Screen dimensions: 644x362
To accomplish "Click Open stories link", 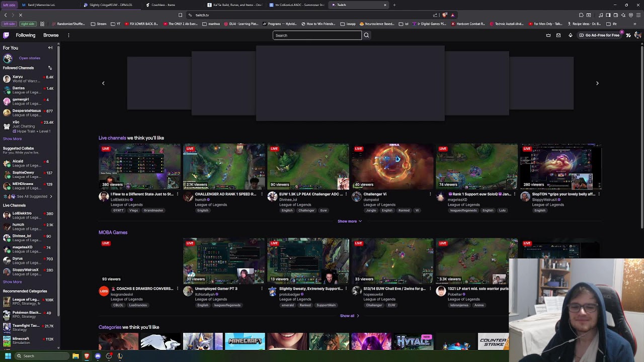I will [x=30, y=58].
